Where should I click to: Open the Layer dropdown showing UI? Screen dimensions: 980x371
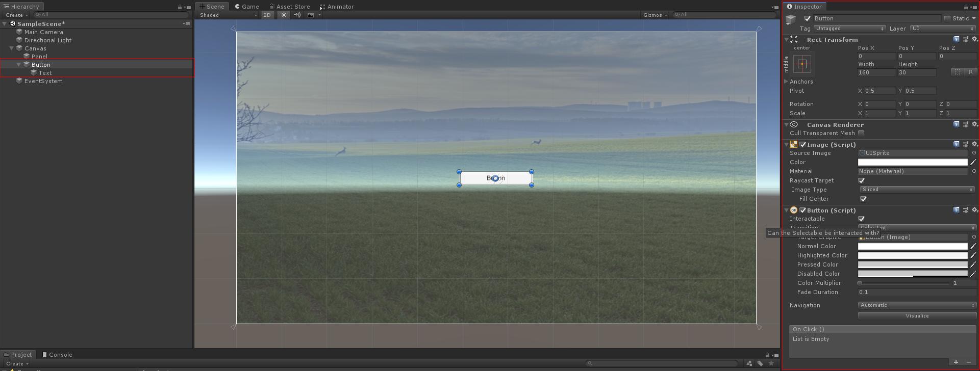(x=943, y=29)
